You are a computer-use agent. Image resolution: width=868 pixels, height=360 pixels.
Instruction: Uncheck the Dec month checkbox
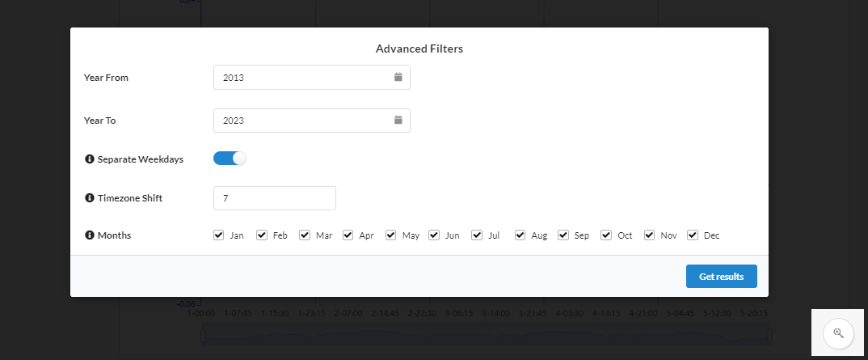pyautogui.click(x=693, y=235)
